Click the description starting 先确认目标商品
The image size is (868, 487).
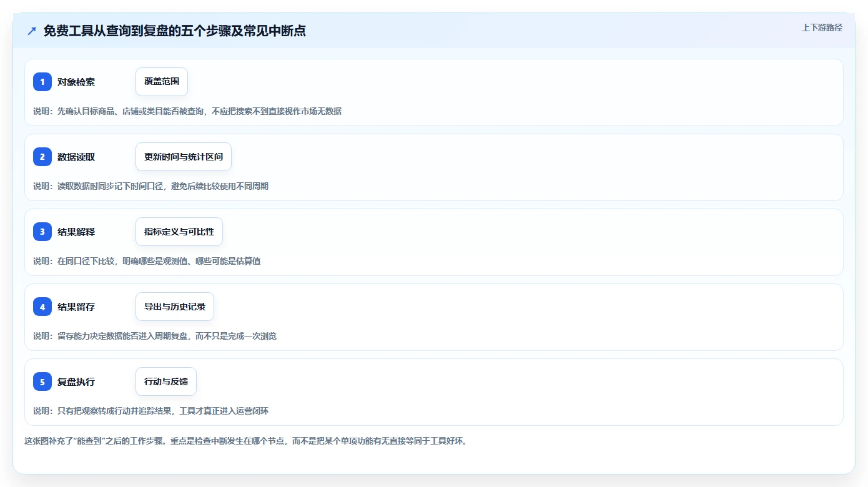pyautogui.click(x=187, y=111)
